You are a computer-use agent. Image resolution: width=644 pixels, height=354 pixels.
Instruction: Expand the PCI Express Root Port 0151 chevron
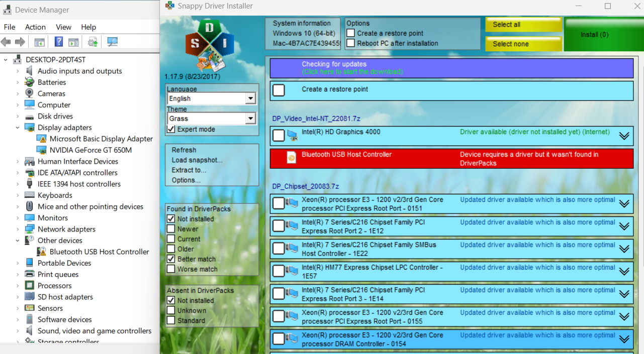point(624,204)
